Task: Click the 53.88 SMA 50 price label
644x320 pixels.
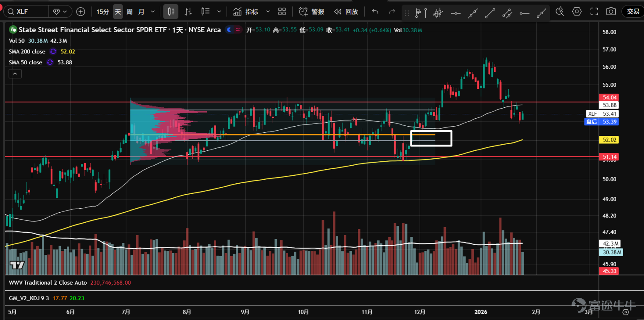Action: click(609, 105)
